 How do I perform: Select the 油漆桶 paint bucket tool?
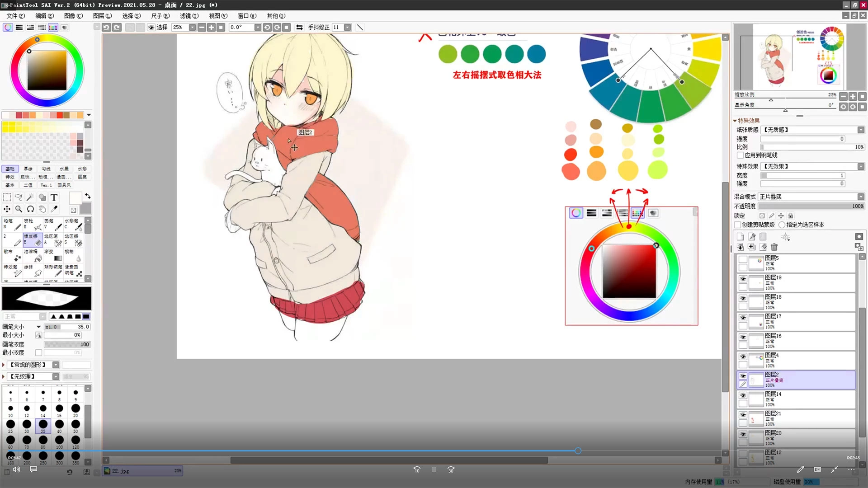click(x=33, y=255)
